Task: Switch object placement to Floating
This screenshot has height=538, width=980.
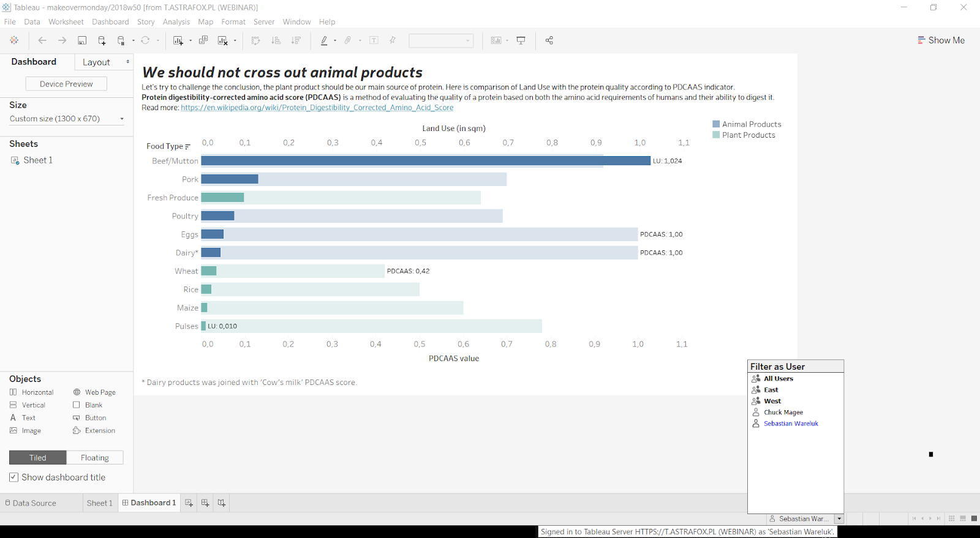Action: pos(95,458)
